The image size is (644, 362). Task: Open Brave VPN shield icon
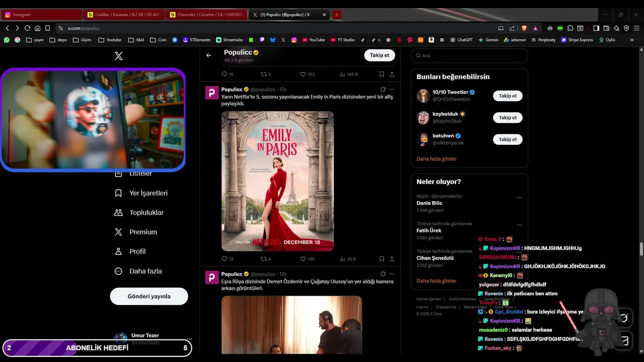[x=626, y=28]
